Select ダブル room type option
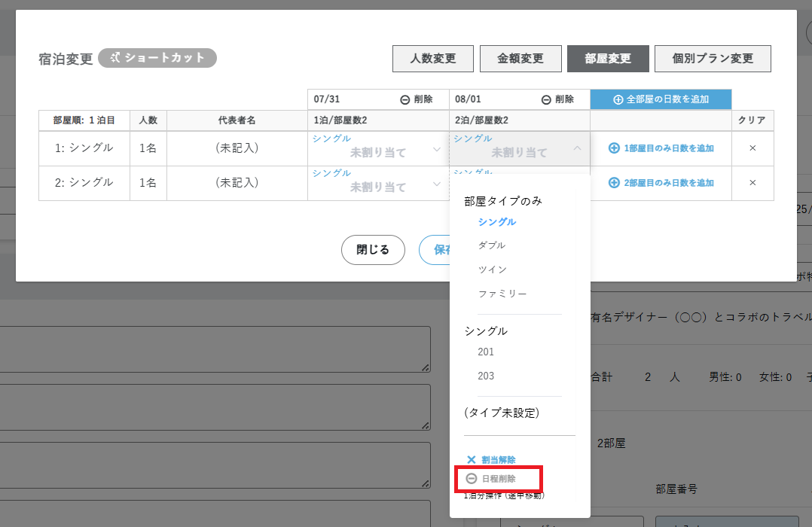 click(x=492, y=245)
